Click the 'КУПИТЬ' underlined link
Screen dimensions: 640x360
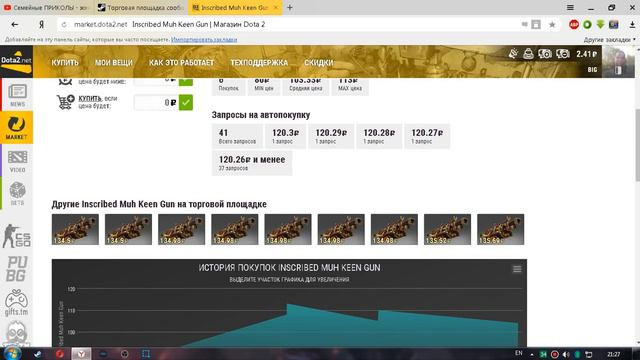(90, 98)
